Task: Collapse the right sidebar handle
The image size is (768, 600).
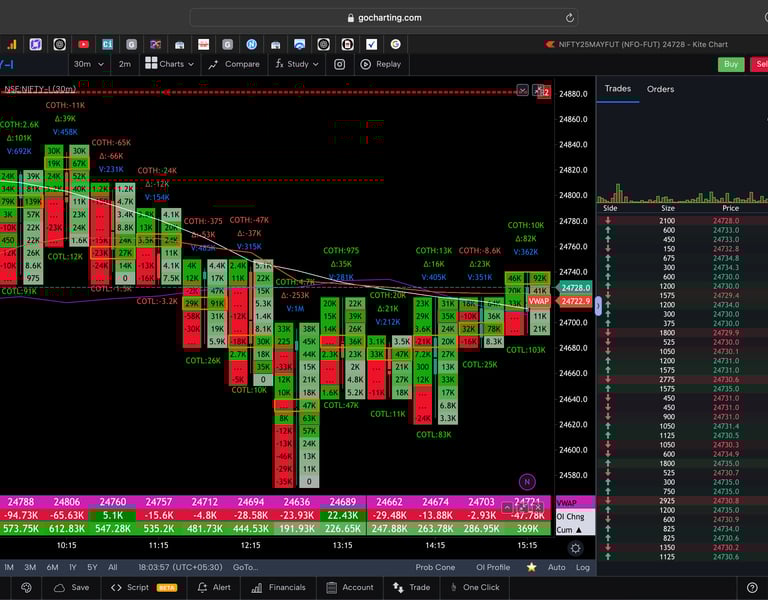Action: pyautogui.click(x=598, y=307)
